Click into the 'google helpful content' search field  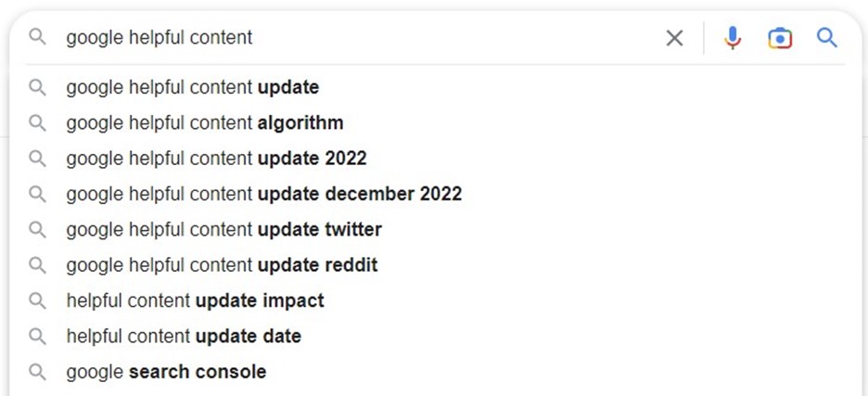[x=360, y=38]
